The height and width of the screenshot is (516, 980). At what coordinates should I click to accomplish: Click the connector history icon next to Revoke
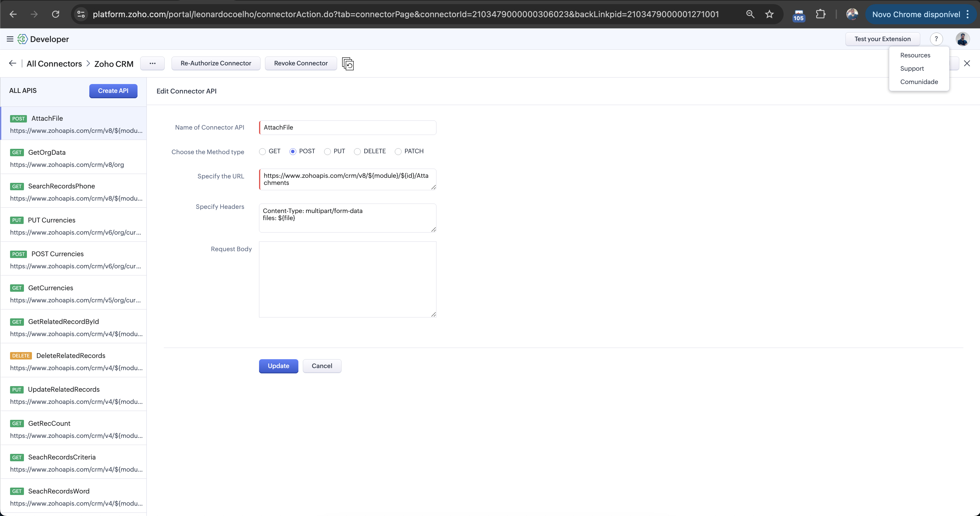[x=348, y=64]
